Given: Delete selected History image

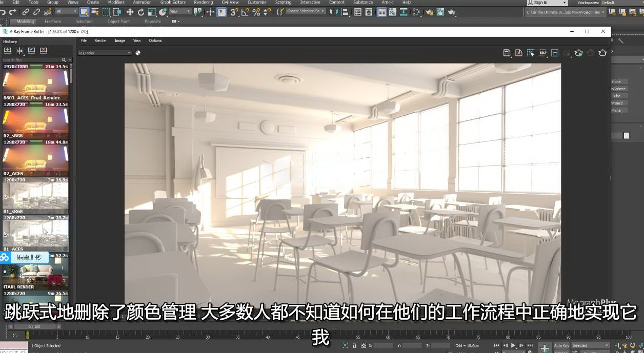Looking at the screenshot, I should 44,50.
